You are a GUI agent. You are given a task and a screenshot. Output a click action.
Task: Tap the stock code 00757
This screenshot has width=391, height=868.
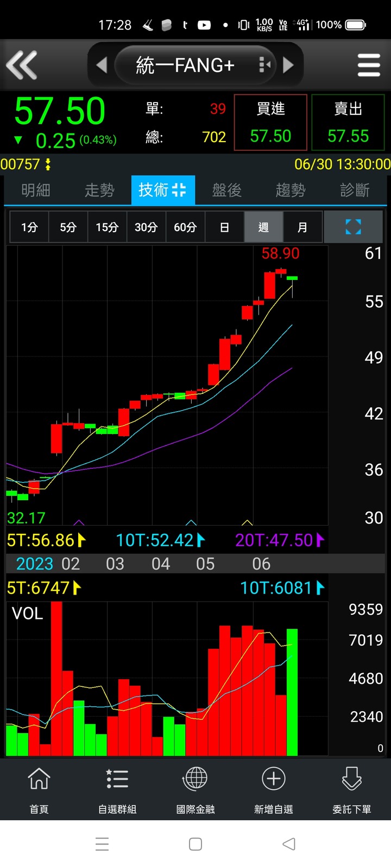pos(20,164)
